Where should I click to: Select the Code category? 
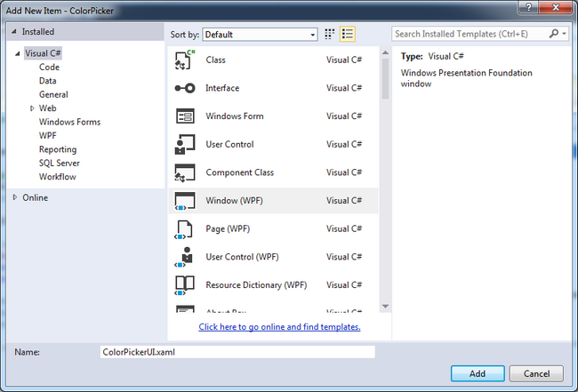click(x=50, y=67)
